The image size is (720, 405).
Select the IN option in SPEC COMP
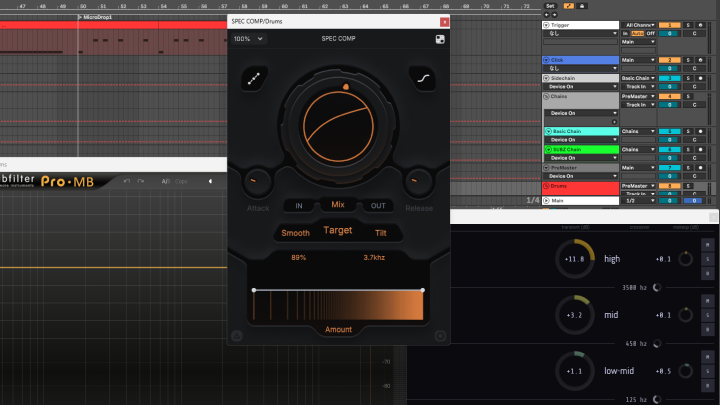tap(299, 206)
